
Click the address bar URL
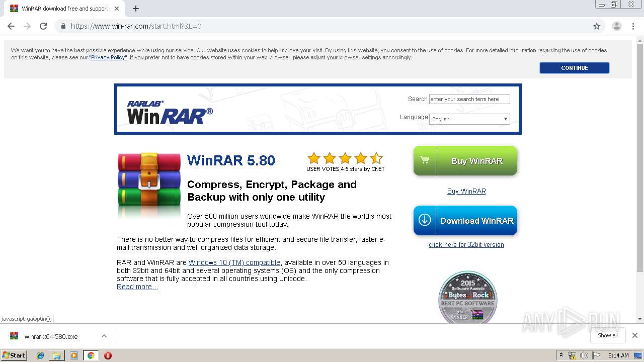[x=136, y=26]
